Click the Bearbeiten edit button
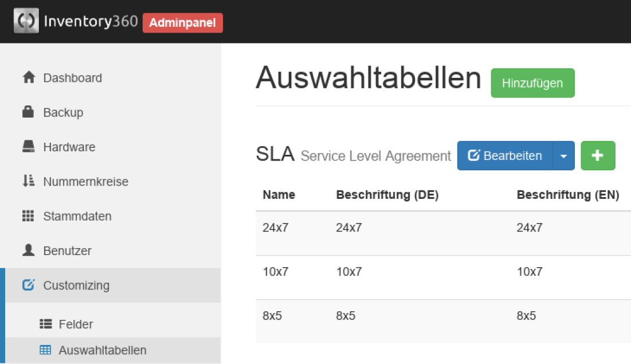 coord(505,156)
